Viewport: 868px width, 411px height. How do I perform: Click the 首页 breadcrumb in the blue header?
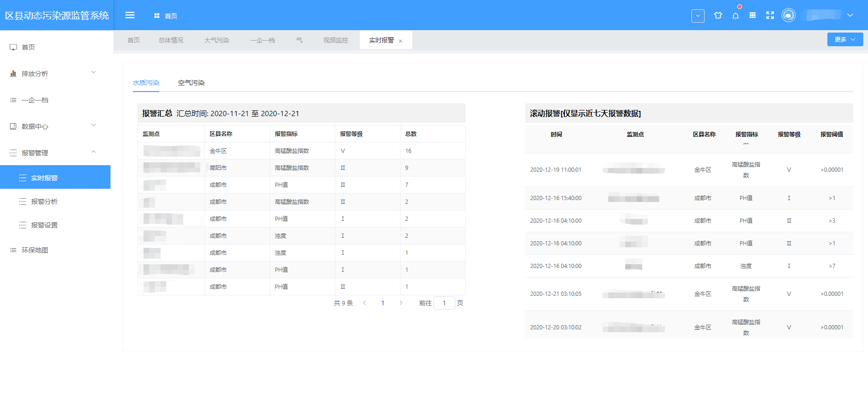[x=170, y=16]
